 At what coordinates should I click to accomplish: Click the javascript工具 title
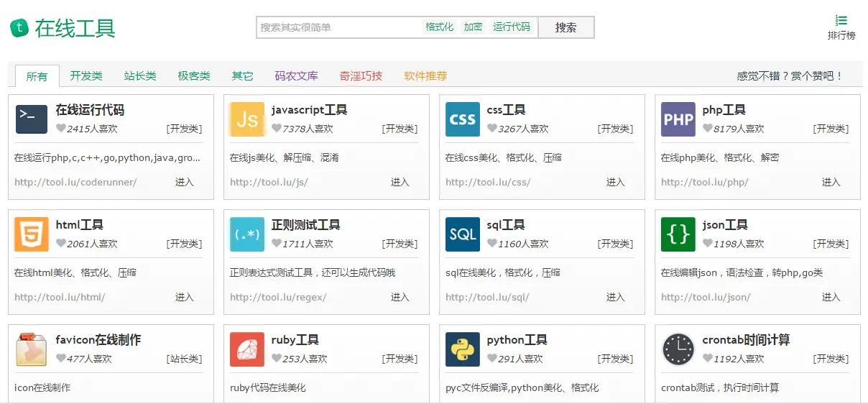[310, 110]
